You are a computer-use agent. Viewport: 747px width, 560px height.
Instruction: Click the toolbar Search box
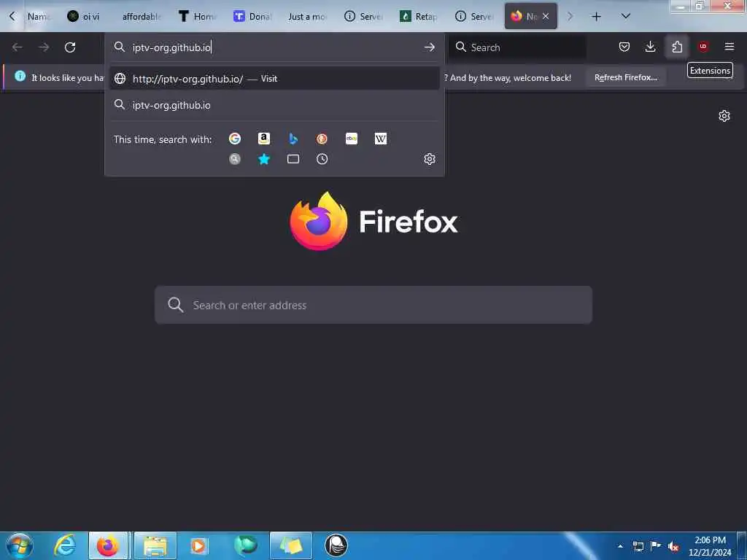[517, 47]
